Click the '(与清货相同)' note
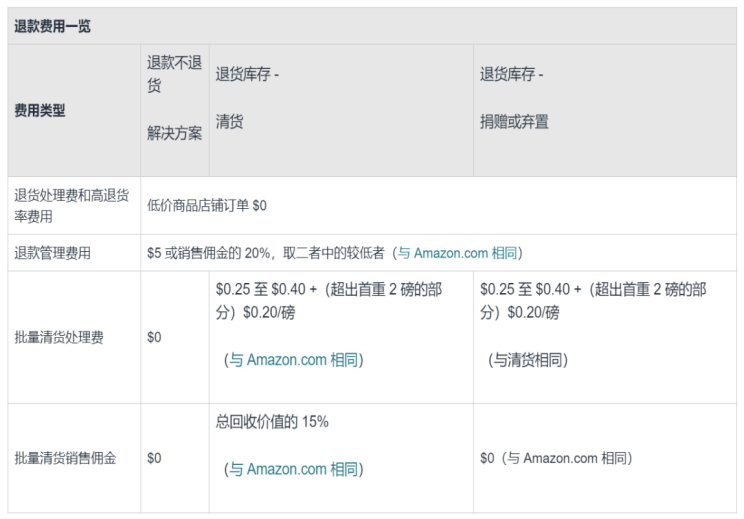The width and height of the screenshot is (744, 519). [x=528, y=360]
